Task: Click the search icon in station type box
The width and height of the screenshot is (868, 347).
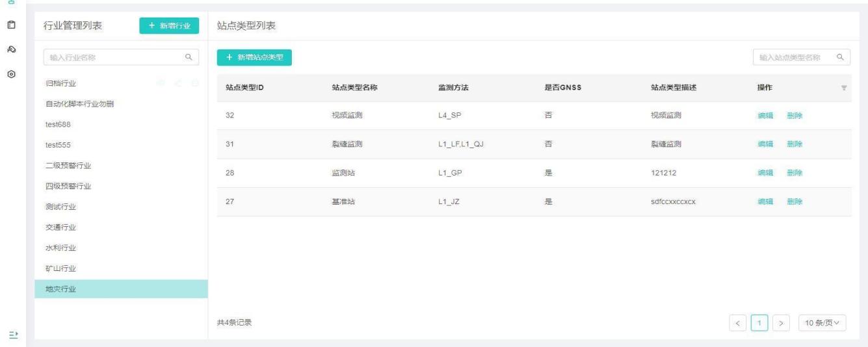Action: (x=840, y=58)
